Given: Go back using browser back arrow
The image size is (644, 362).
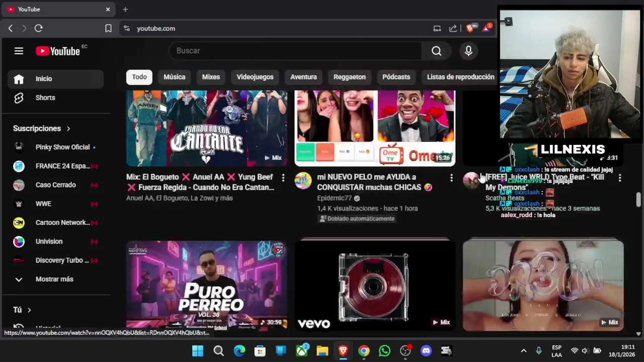Looking at the screenshot, I should click(x=11, y=29).
